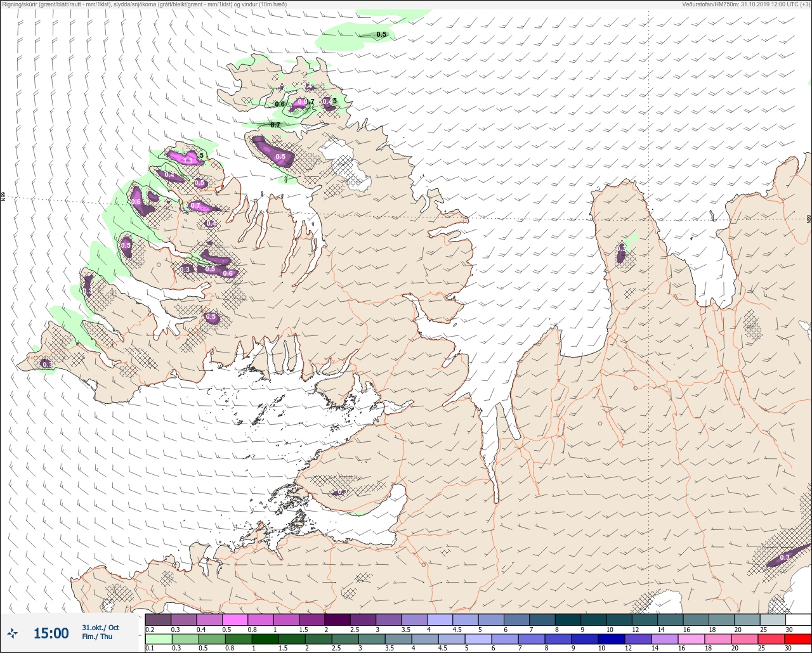Image resolution: width=812 pixels, height=653 pixels.
Task: Select the lower legend swatch labeled 25
Action: point(773,639)
